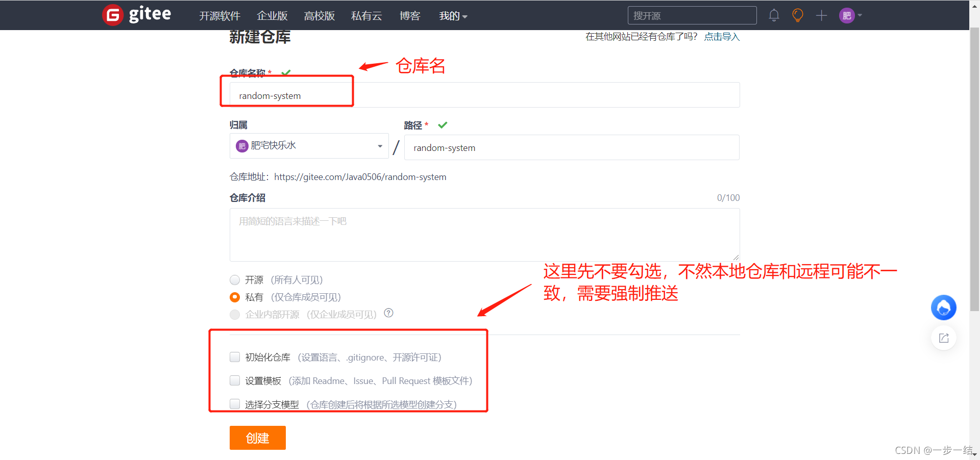Viewport: 980px width, 460px height.
Task: Click the Gitee logo
Action: pos(137,15)
